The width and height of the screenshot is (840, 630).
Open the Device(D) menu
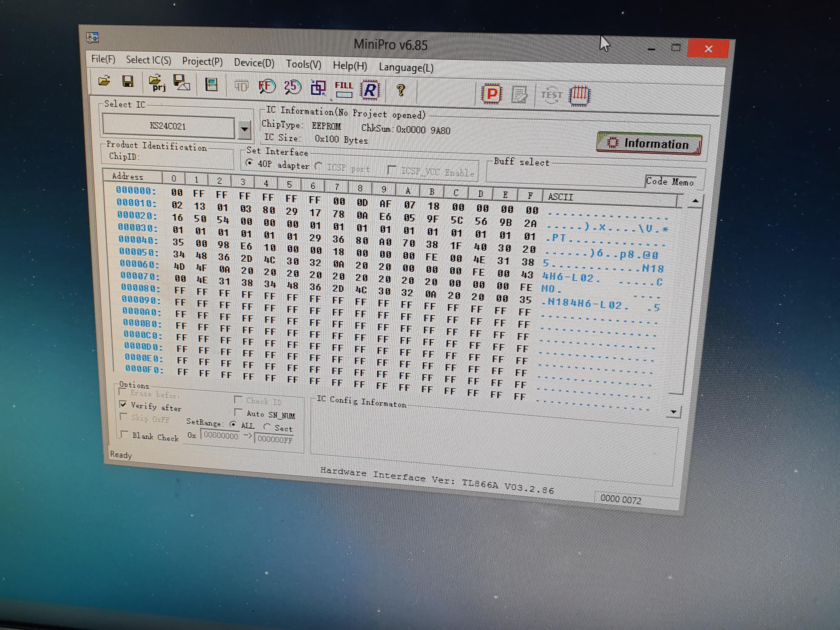click(254, 63)
